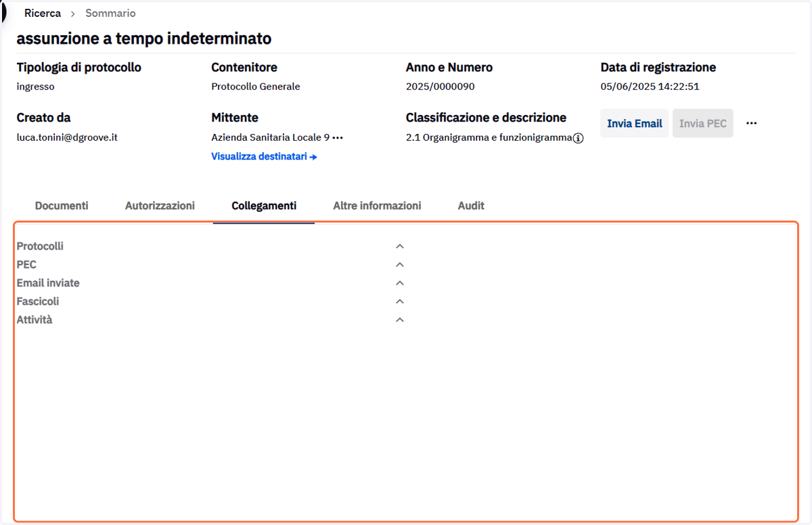This screenshot has height=525, width=812.
Task: Open the three-dot menu next to Invia PEC
Action: click(751, 123)
